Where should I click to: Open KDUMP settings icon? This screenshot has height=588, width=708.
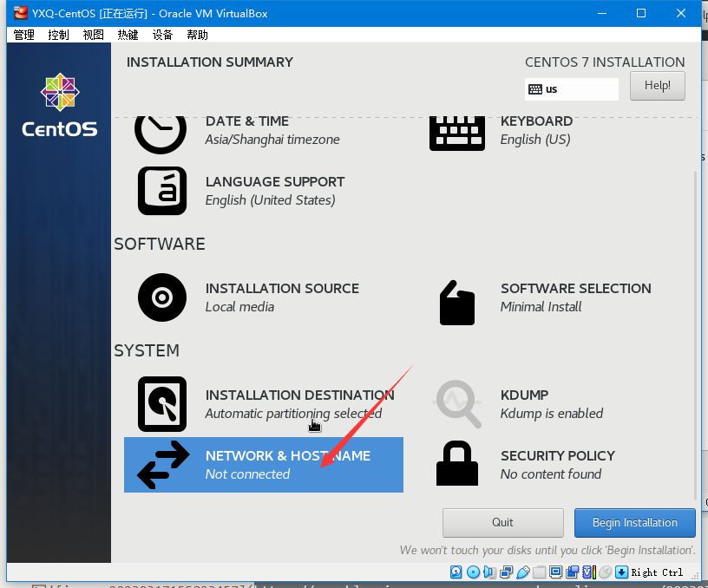click(457, 404)
